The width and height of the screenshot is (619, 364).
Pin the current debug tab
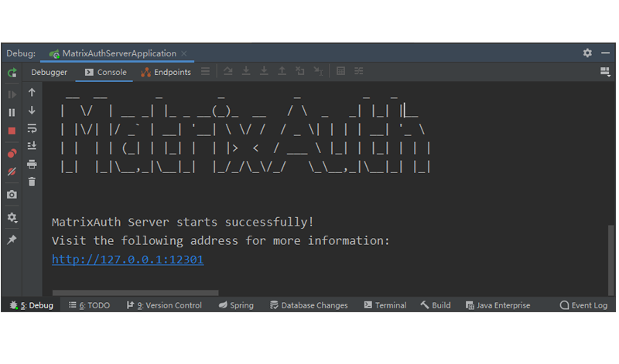point(12,240)
